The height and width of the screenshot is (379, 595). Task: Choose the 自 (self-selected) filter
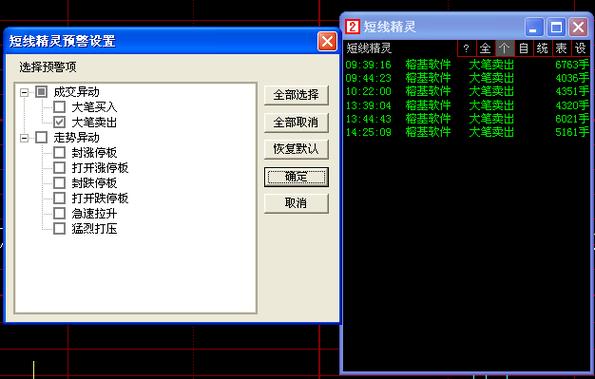(x=524, y=48)
